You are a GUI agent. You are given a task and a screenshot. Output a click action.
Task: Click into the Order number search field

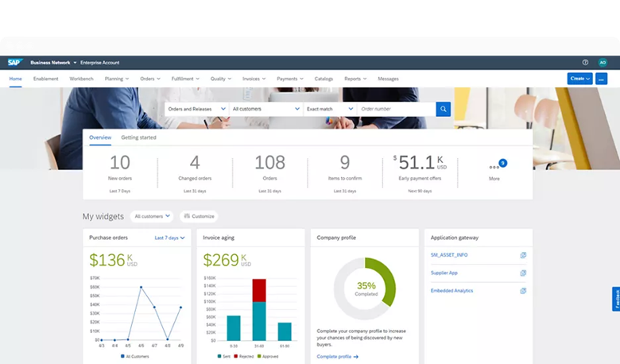pyautogui.click(x=394, y=109)
